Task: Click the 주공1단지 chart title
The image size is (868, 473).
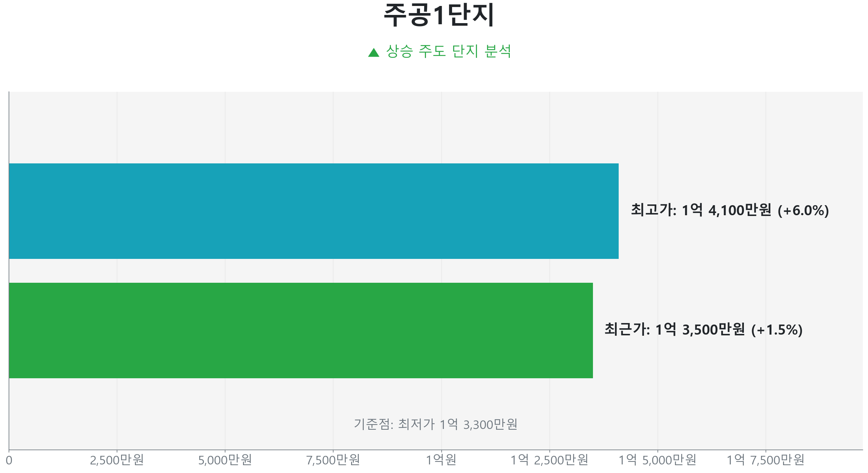Action: 439,15
